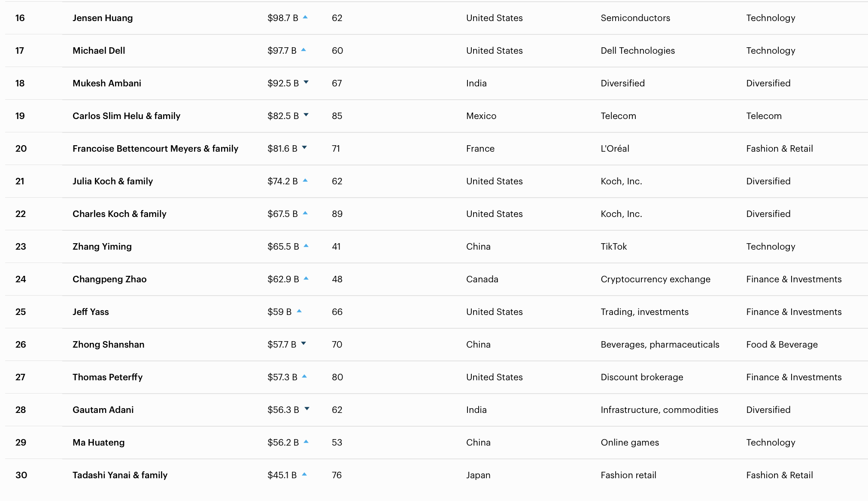The width and height of the screenshot is (868, 501).
Task: Select Ma Huateng's name in the list
Action: point(98,443)
